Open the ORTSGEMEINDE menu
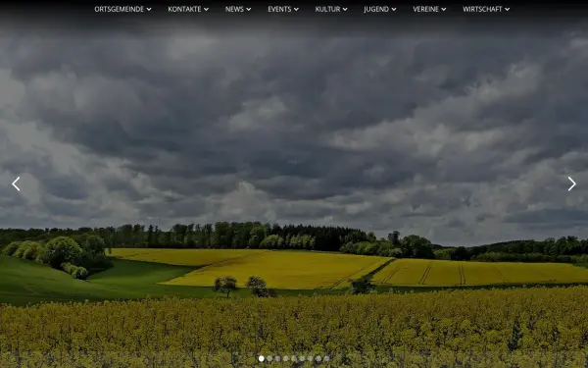This screenshot has height=368, width=588. [x=122, y=9]
